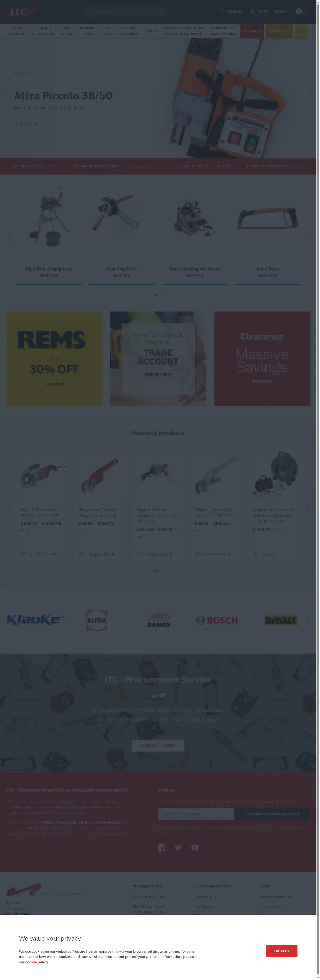Open the YouTube social icon
Image resolution: width=320 pixels, height=980 pixels.
click(x=195, y=848)
